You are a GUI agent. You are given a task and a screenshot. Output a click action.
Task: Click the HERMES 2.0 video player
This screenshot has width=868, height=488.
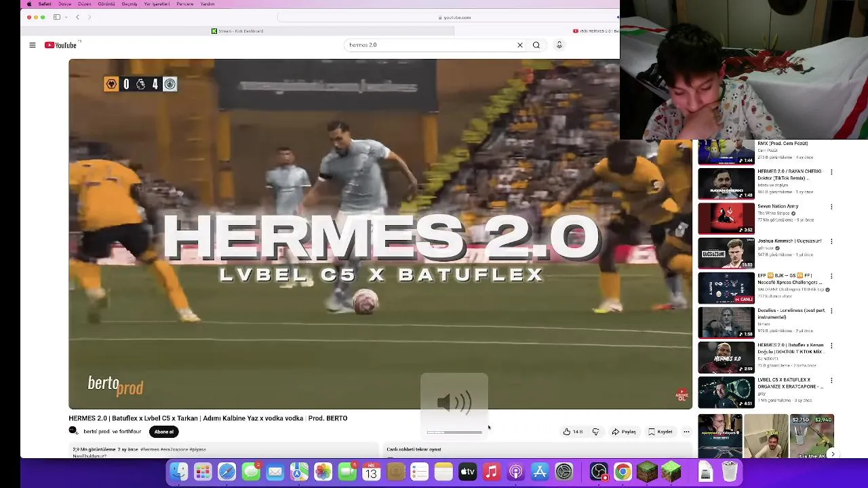380,234
